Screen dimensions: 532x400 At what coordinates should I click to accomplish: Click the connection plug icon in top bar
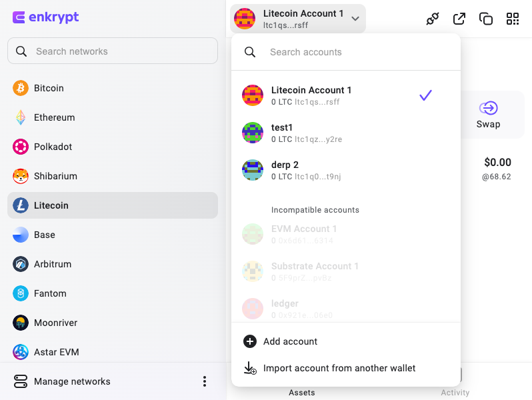[432, 19]
